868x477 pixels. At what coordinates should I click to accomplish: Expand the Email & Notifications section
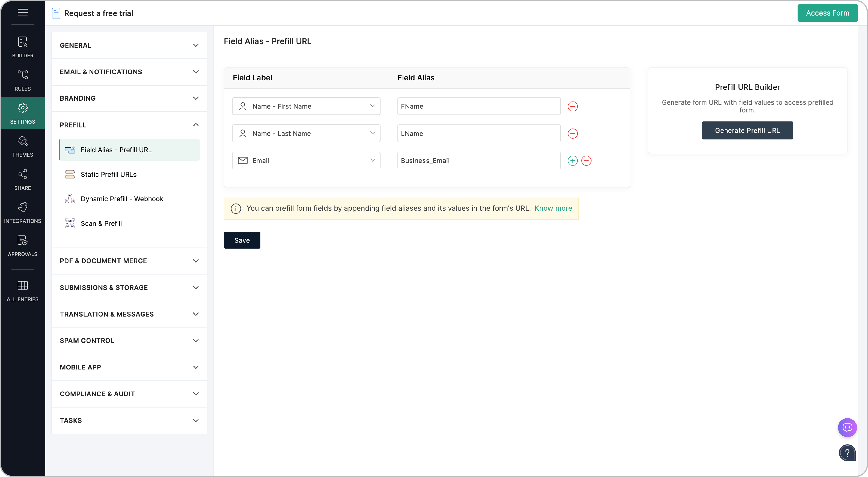[x=129, y=72]
